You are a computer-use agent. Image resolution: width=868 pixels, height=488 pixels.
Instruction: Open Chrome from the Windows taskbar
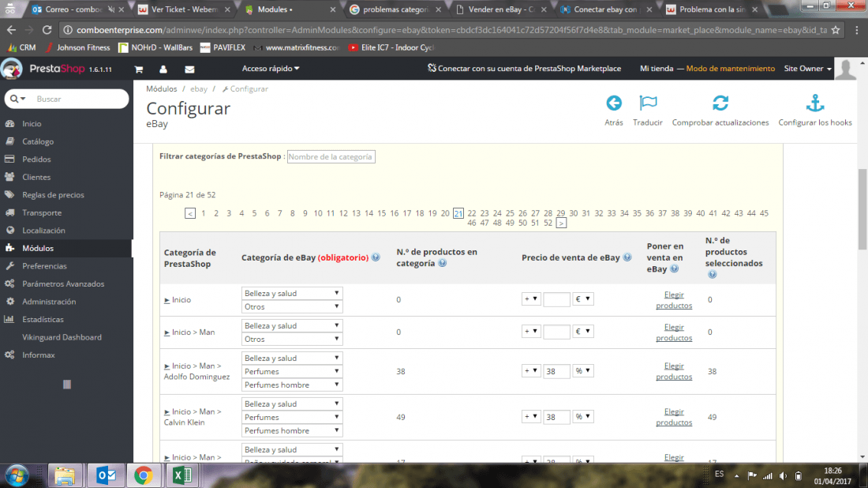(144, 475)
